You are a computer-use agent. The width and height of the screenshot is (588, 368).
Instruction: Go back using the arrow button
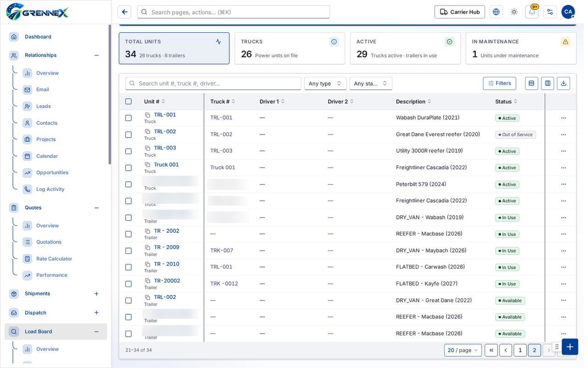(124, 12)
